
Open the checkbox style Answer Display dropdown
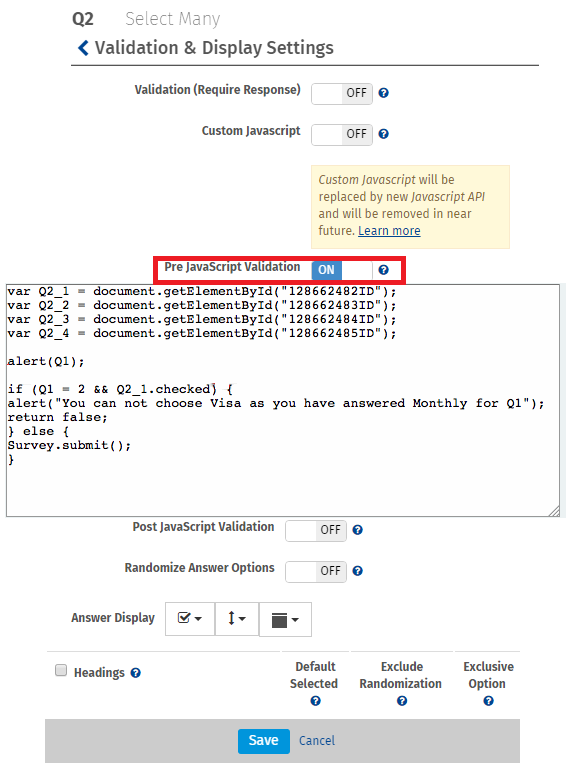click(190, 619)
